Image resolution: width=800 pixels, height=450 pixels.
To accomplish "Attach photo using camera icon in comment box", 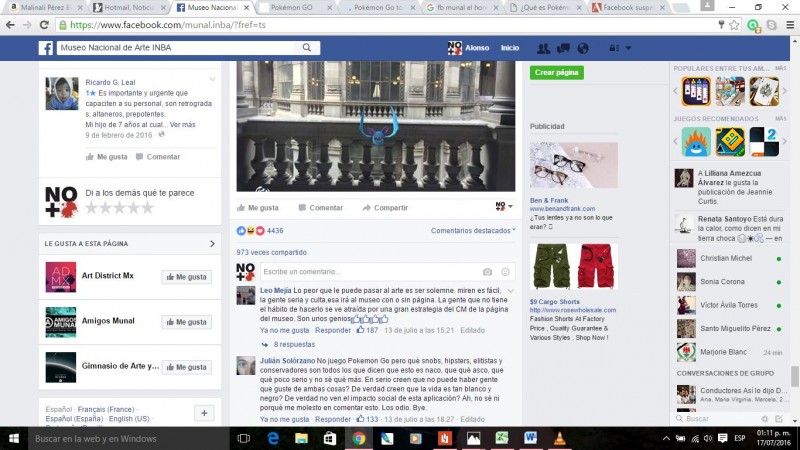I will 487,272.
